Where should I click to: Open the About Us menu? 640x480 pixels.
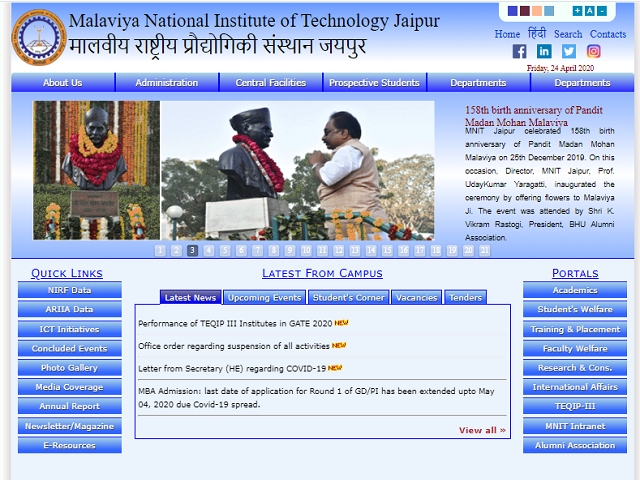(63, 83)
